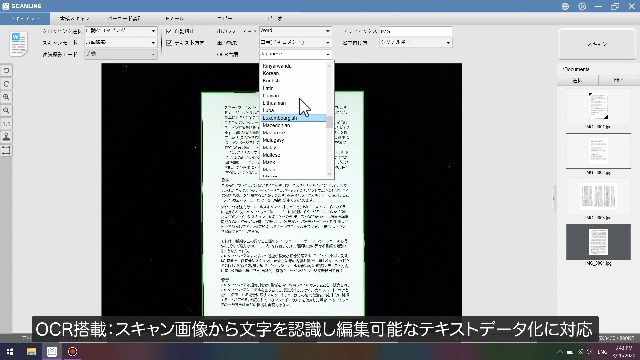Select the zoom in magnifier tool
Image resolution: width=640 pixels, height=360 pixels.
pos(6,97)
